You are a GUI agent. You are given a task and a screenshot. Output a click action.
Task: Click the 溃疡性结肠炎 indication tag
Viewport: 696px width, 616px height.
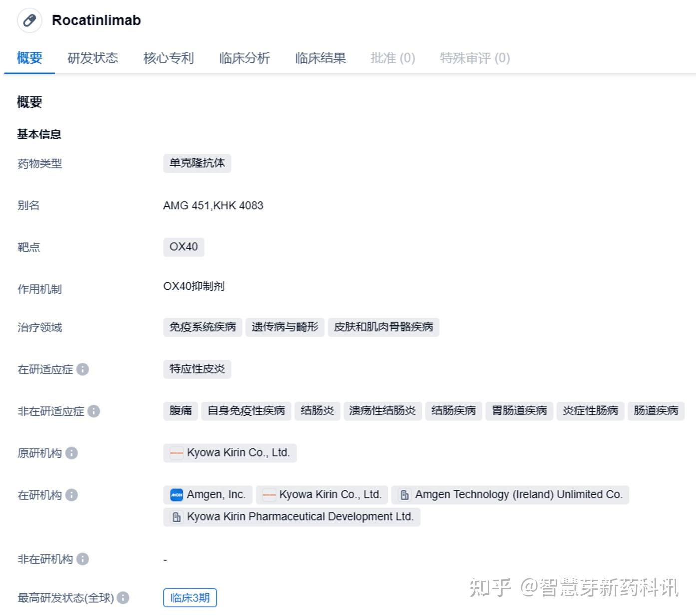click(x=382, y=411)
